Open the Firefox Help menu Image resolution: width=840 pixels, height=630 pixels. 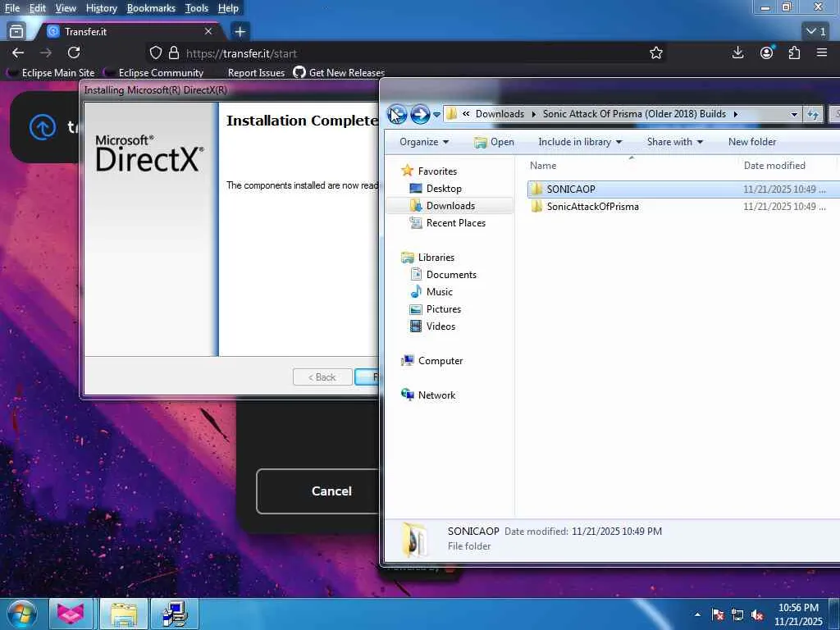(228, 8)
